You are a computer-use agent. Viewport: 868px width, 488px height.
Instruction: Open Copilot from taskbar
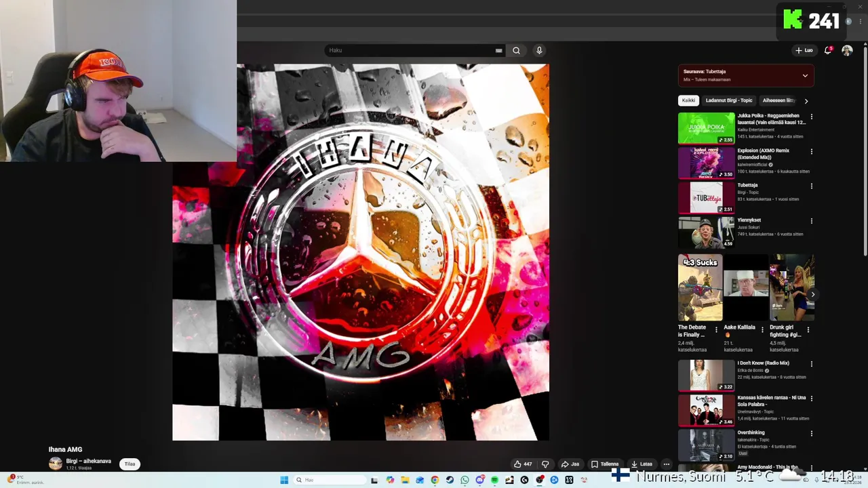(x=390, y=480)
